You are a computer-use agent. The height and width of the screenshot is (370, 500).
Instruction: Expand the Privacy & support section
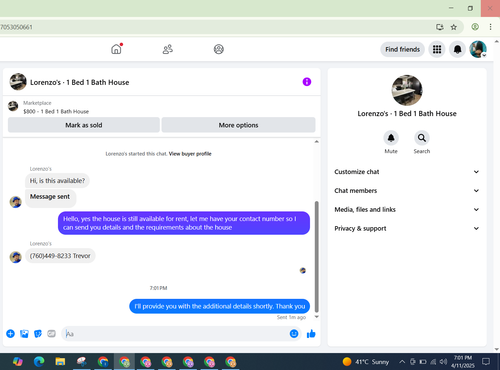click(407, 228)
